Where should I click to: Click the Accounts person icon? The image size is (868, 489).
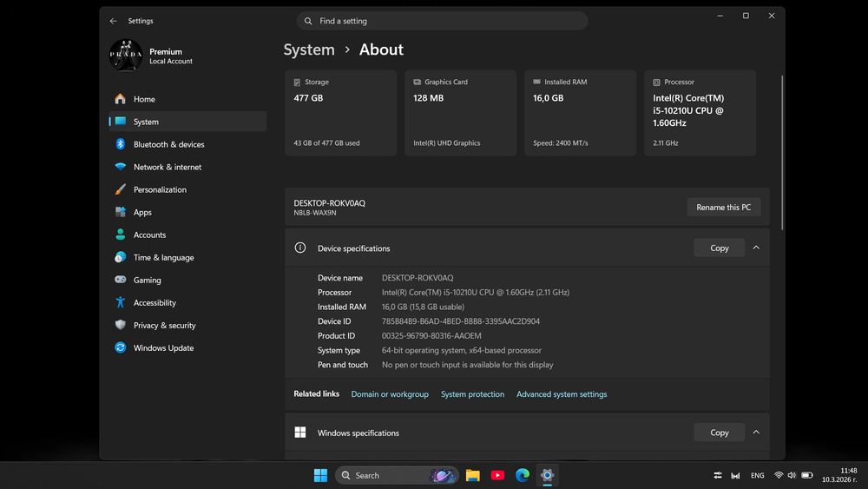pyautogui.click(x=120, y=235)
